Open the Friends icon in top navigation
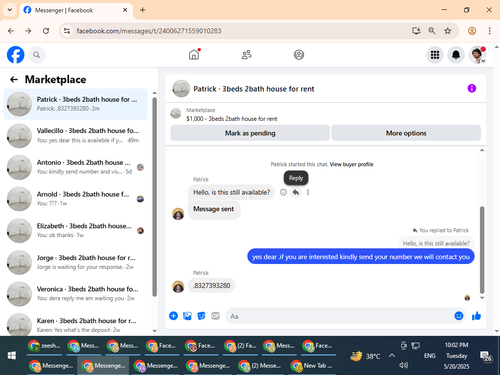 click(x=246, y=55)
